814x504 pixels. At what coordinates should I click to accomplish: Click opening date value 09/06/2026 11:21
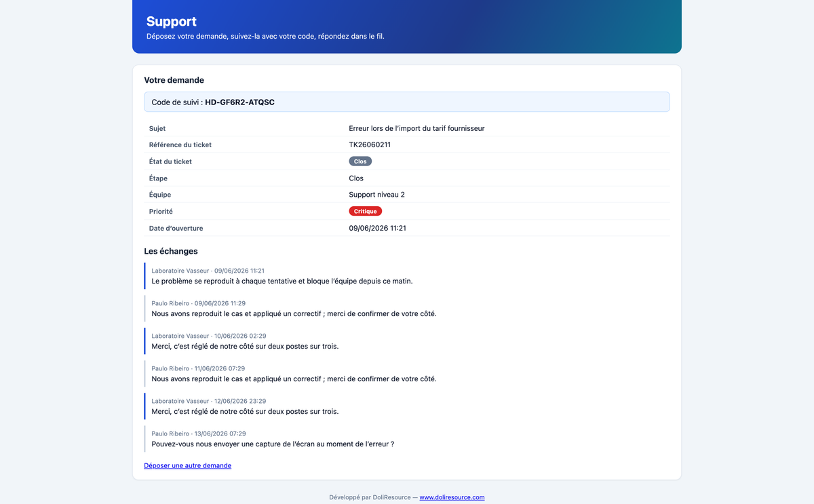377,229
